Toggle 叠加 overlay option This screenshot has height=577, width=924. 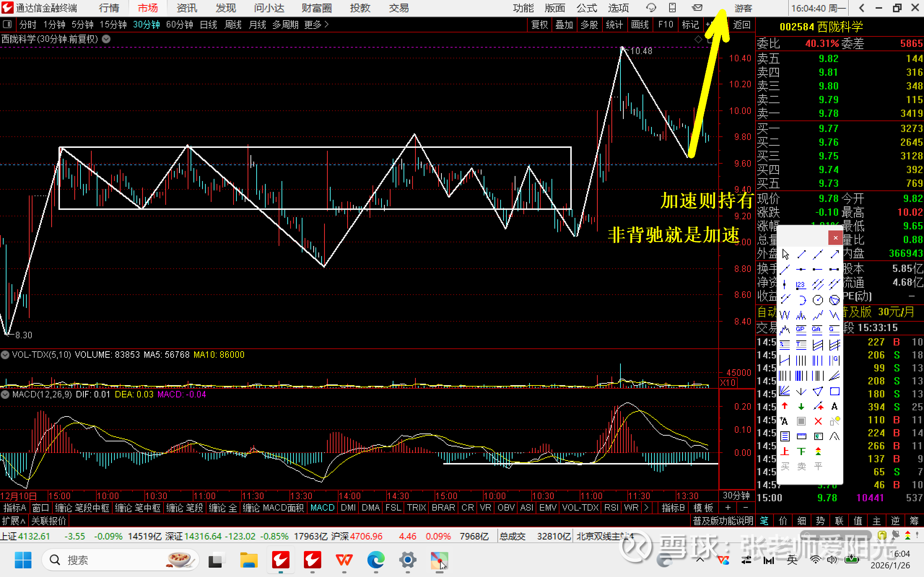click(564, 25)
